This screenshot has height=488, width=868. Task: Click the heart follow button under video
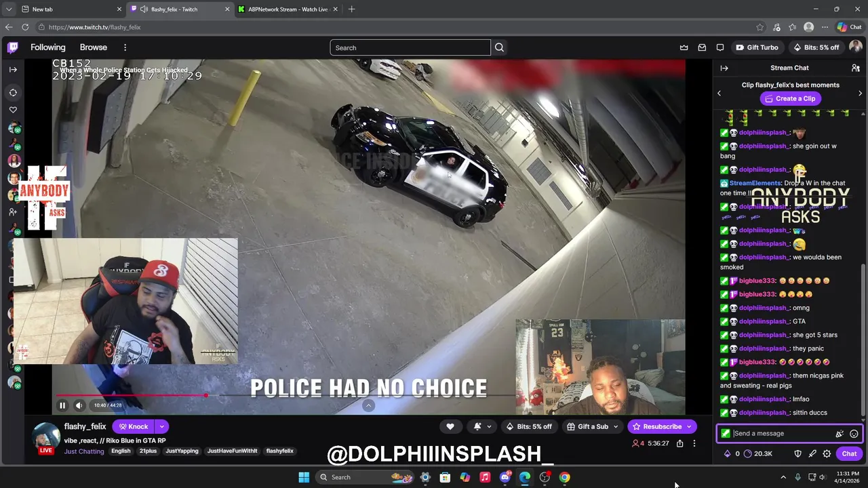point(450,426)
